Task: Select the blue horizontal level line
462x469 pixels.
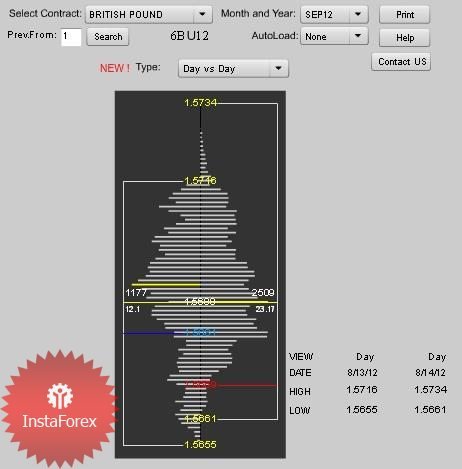Action: (x=149, y=333)
